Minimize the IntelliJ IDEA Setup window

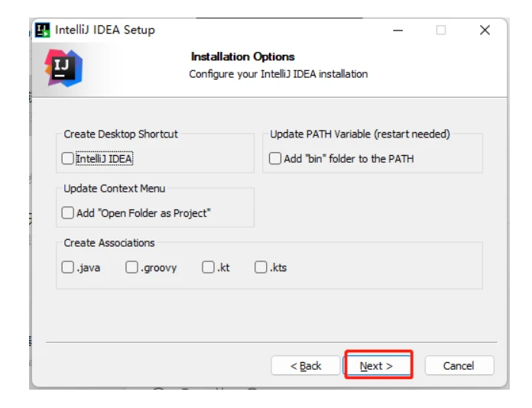click(398, 31)
